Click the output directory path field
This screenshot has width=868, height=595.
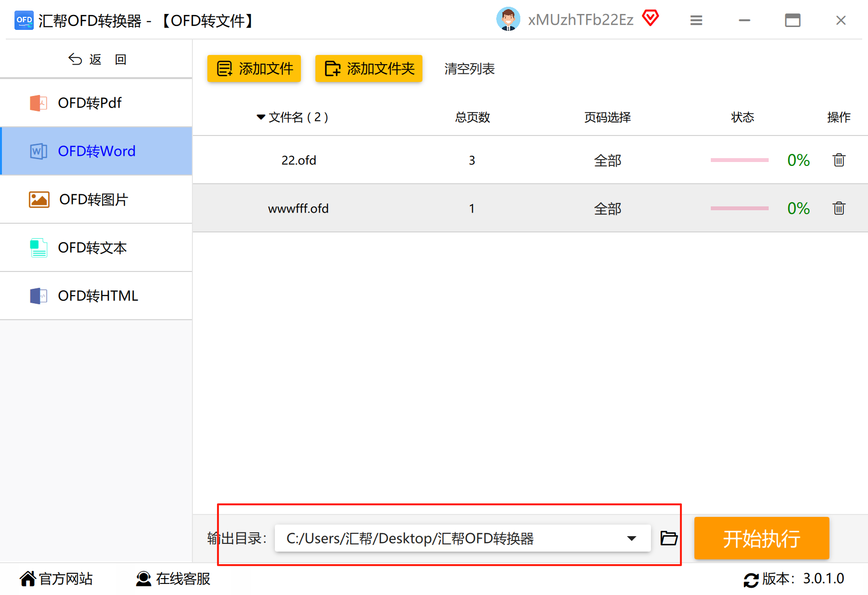[462, 538]
